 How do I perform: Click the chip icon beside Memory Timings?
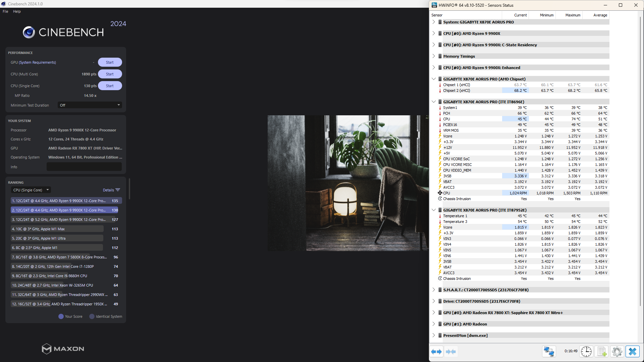tap(440, 56)
